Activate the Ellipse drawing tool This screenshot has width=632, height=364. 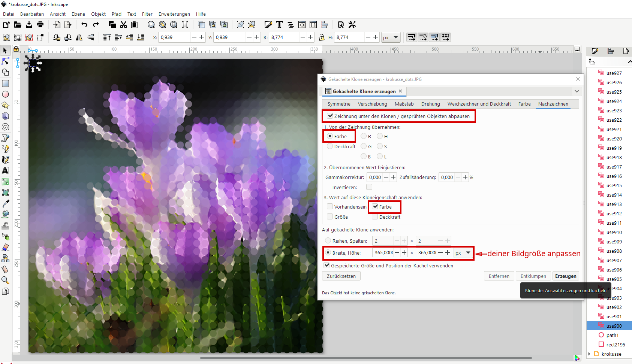[5, 94]
